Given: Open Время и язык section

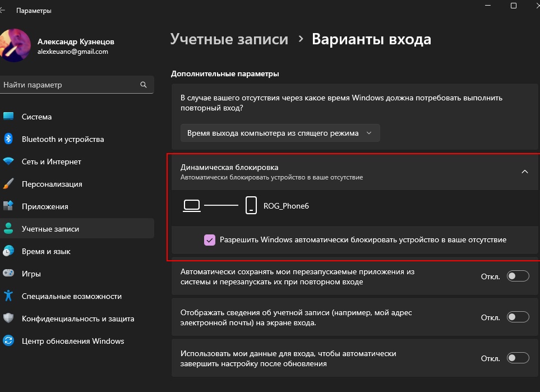Looking at the screenshot, I should click(77, 251).
